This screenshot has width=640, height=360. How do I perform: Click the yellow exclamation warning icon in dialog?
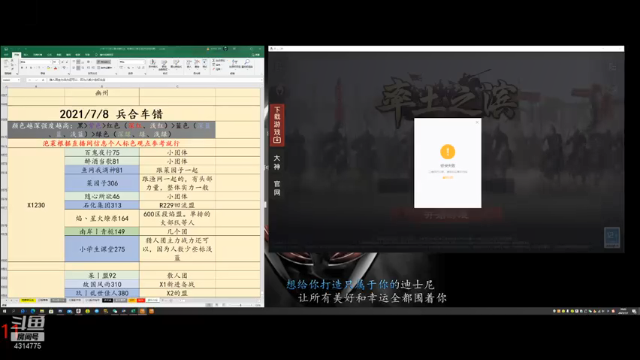448,151
